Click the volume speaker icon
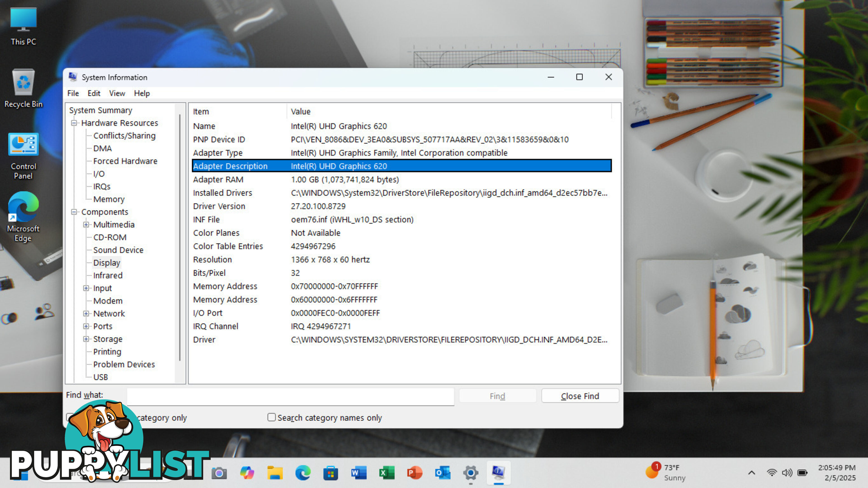Screen dimensions: 868x488 click(x=787, y=473)
